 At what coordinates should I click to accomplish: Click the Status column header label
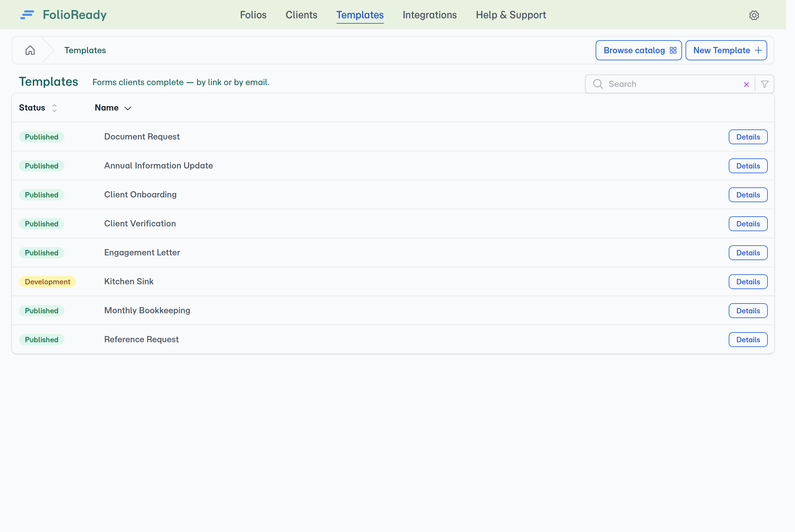pyautogui.click(x=32, y=108)
